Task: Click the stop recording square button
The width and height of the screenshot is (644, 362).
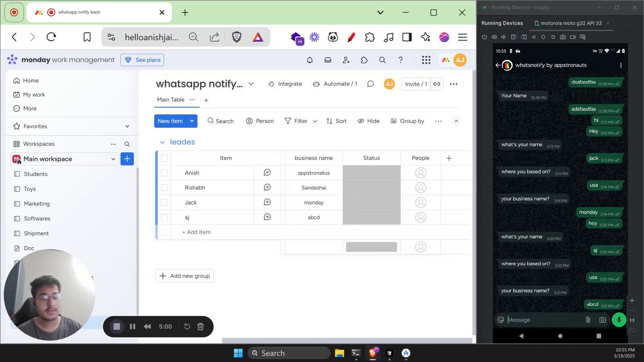Action: tap(117, 326)
